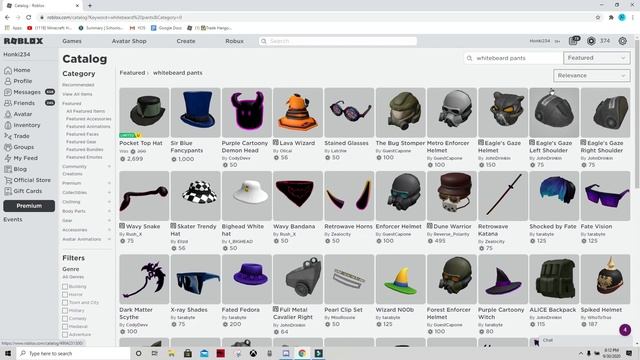Open the Pocket Top Hat item
640x360 pixels.
pos(144,113)
